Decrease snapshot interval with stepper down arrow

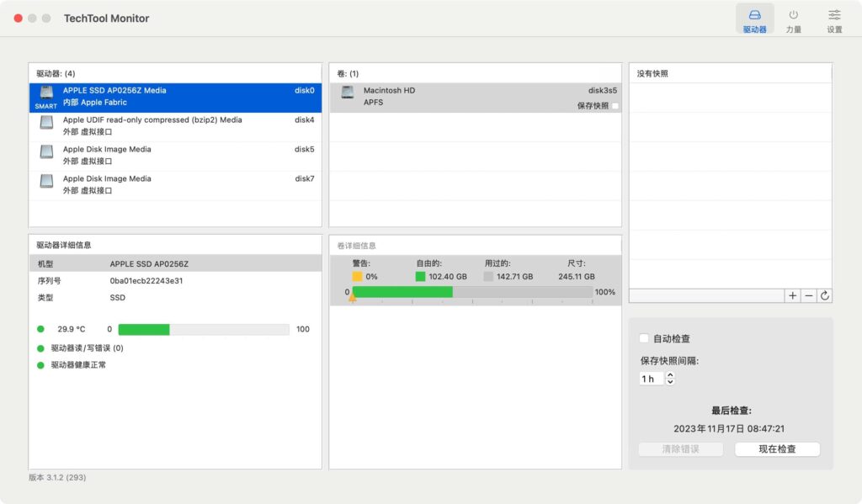[670, 383]
